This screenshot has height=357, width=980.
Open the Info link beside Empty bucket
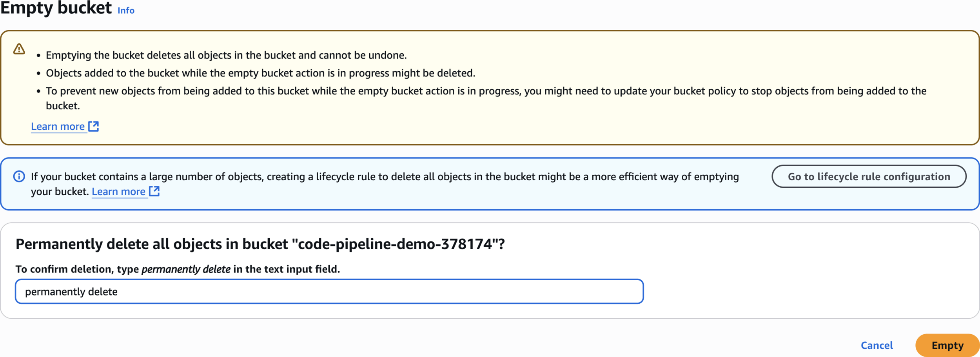[x=126, y=11]
